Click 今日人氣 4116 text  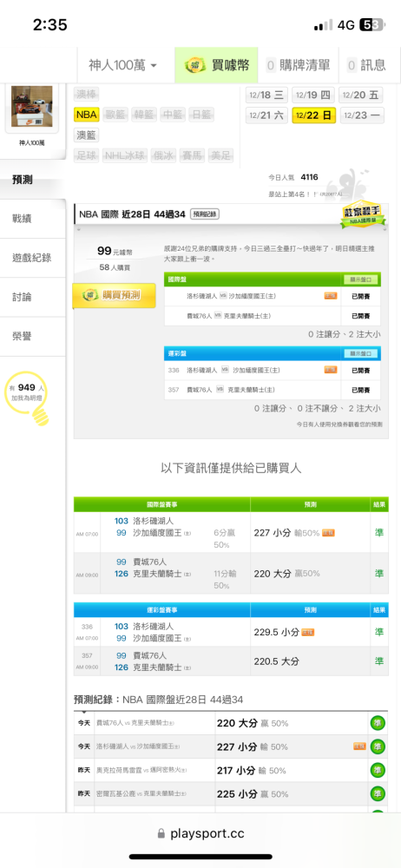click(293, 177)
